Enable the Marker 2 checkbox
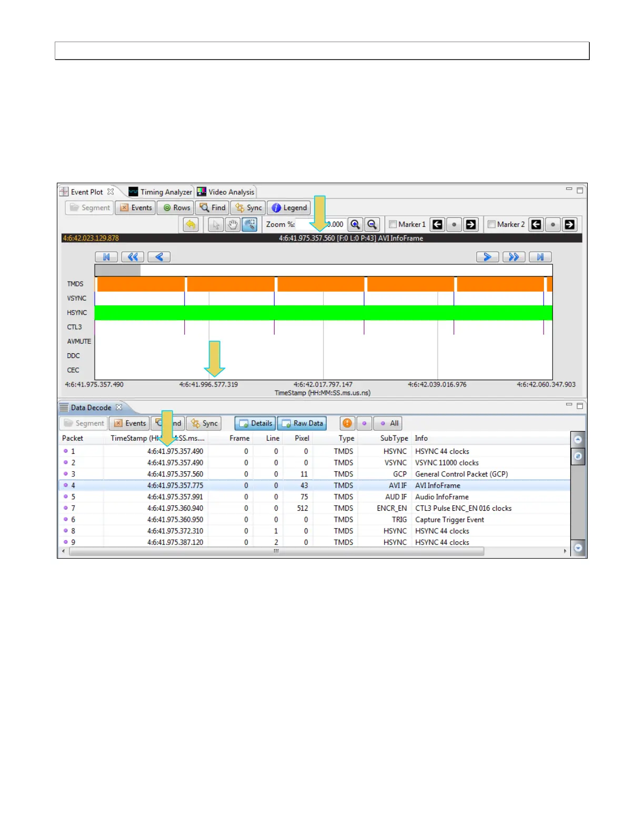The height and width of the screenshot is (834, 644). click(491, 224)
